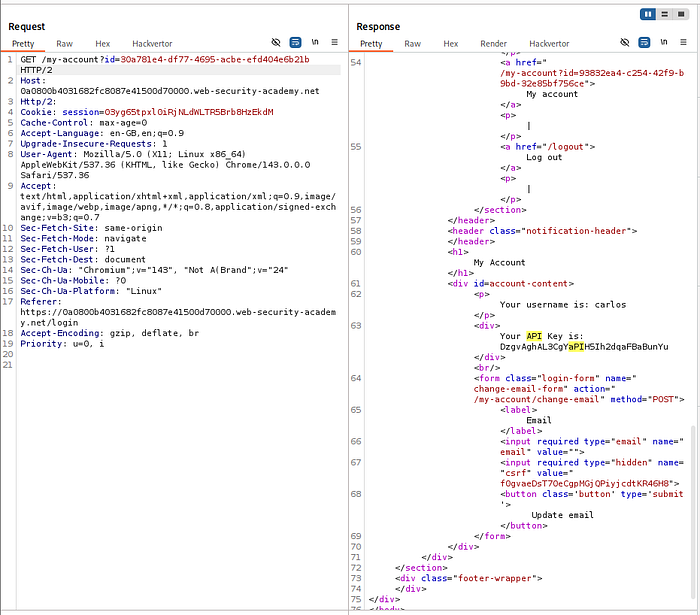Open Response panel options menu icon
The width and height of the screenshot is (700, 615).
[683, 42]
